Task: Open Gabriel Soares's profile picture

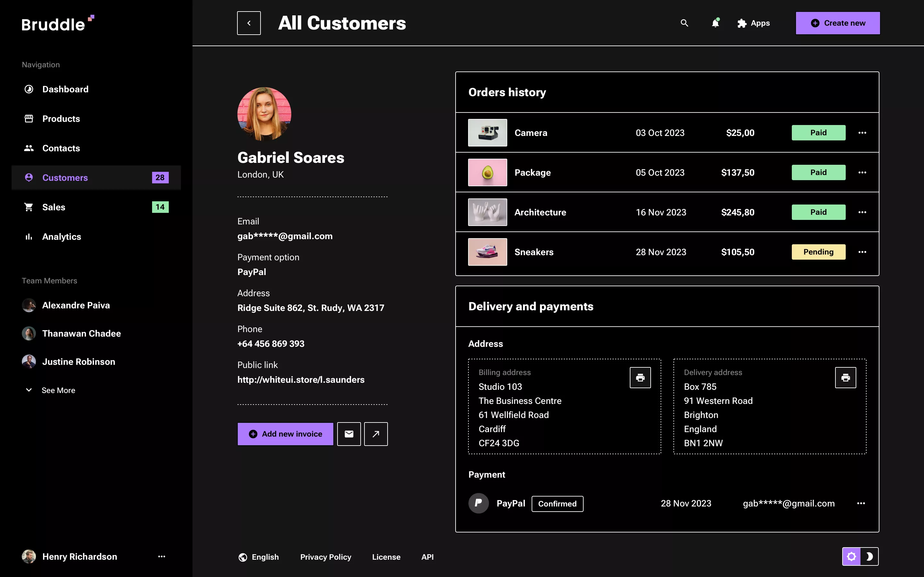Action: coord(264,113)
